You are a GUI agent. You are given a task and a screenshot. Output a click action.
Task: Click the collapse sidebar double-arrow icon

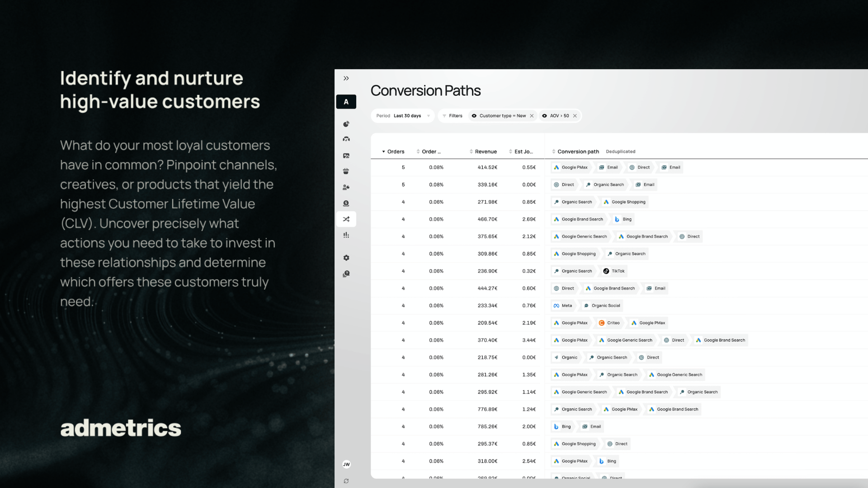(x=345, y=78)
